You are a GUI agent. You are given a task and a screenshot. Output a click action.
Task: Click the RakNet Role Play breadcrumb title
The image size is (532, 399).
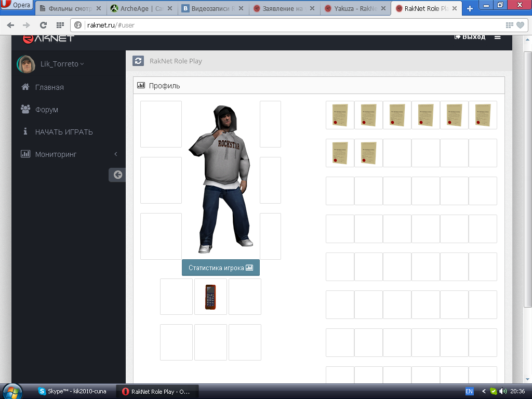(176, 61)
